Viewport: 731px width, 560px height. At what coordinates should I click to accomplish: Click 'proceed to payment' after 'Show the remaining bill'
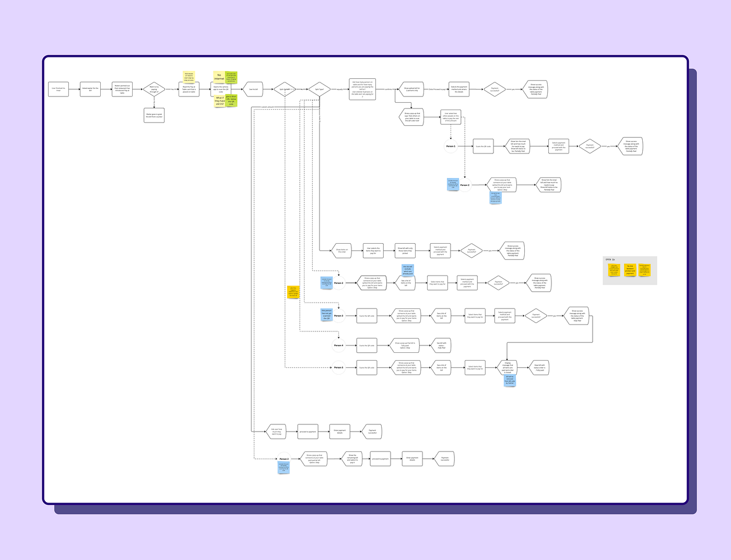point(381,459)
